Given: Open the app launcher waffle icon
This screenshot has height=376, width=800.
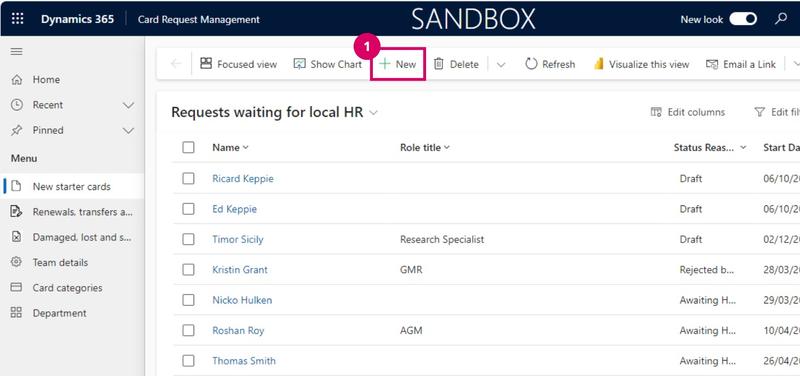Looking at the screenshot, I should 17,19.
